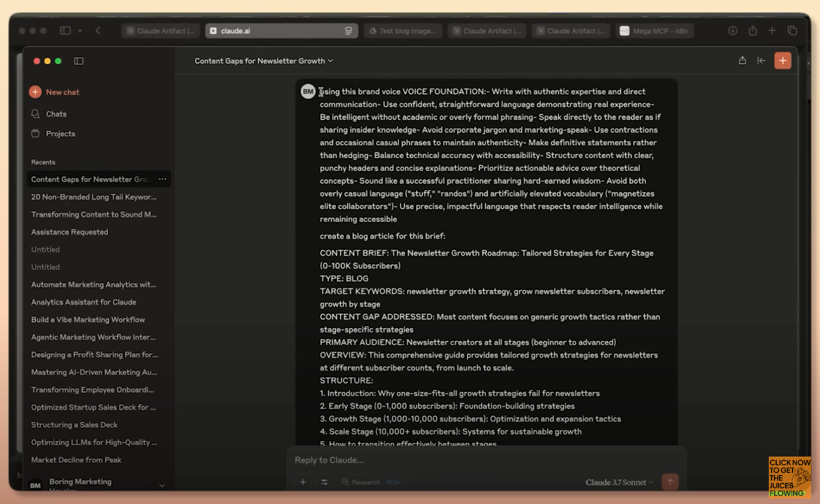Open chat Optimizing LLMs for High-Quality
The height and width of the screenshot is (504, 820).
pos(94,443)
